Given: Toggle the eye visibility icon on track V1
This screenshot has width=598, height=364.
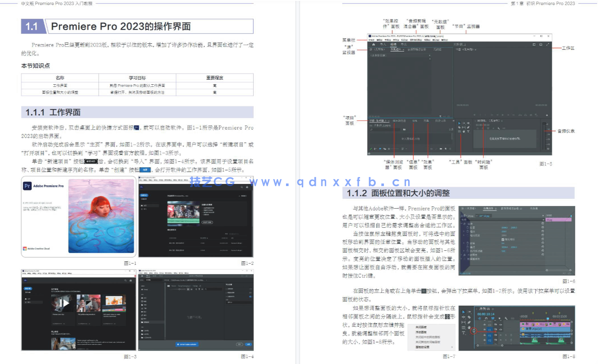Looking at the screenshot, I should (501, 329).
